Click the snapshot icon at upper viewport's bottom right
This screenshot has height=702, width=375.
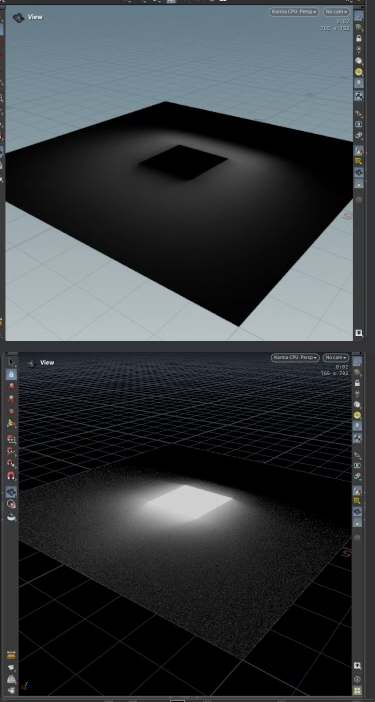[x=358, y=333]
